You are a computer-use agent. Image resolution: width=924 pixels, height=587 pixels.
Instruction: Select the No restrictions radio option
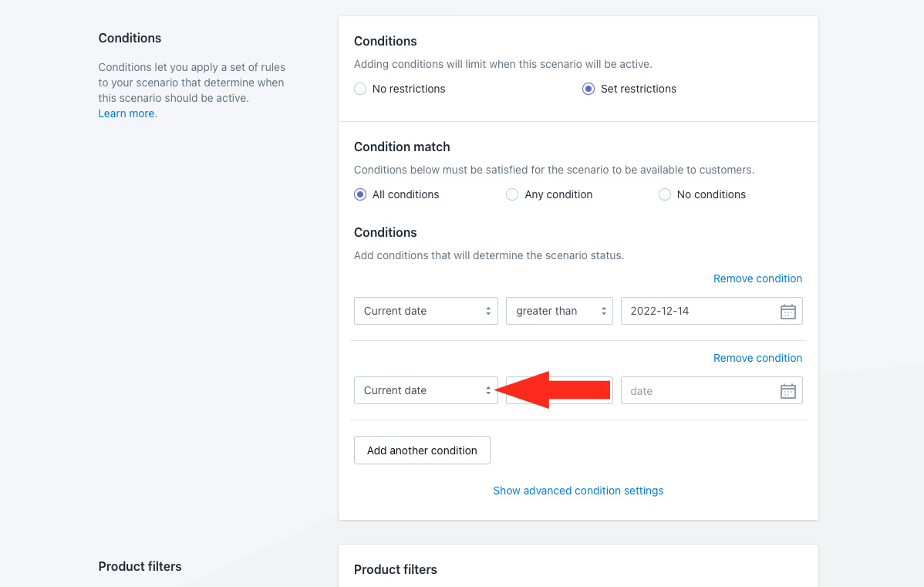tap(360, 89)
